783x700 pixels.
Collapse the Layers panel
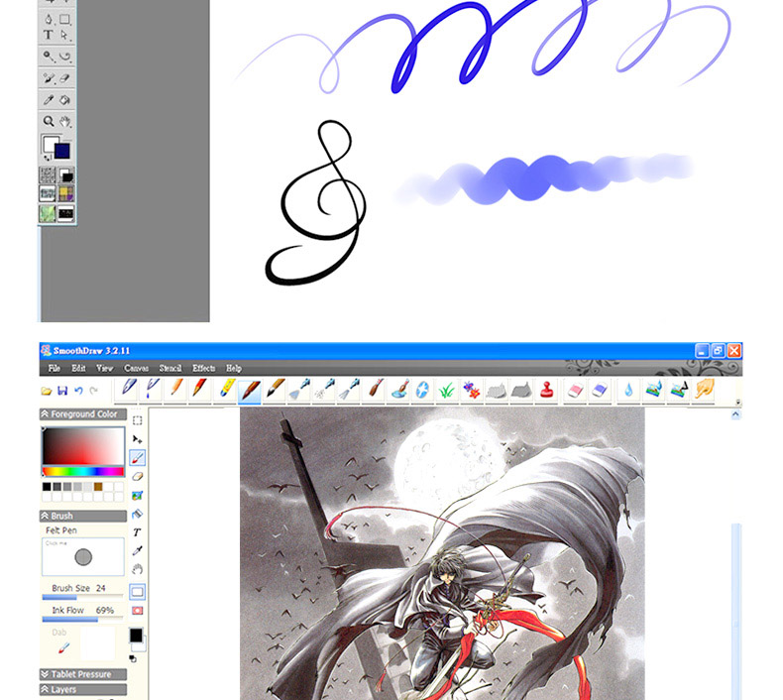point(83,690)
